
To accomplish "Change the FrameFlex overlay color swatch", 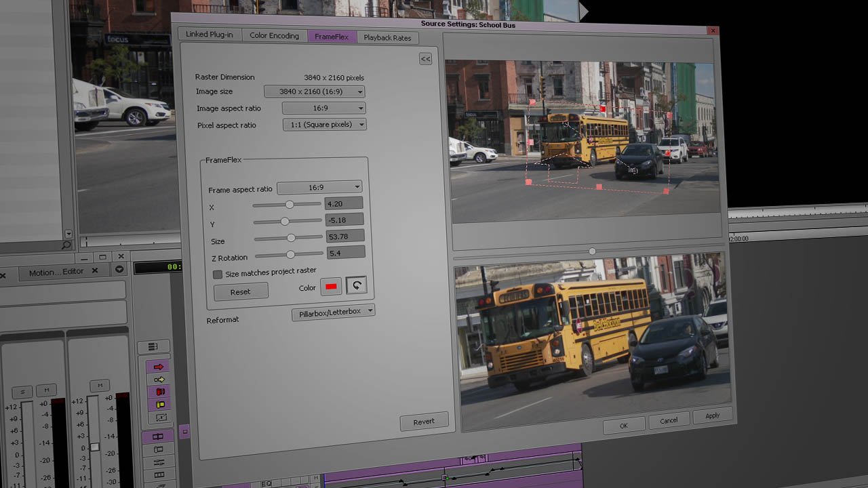I will 331,286.
